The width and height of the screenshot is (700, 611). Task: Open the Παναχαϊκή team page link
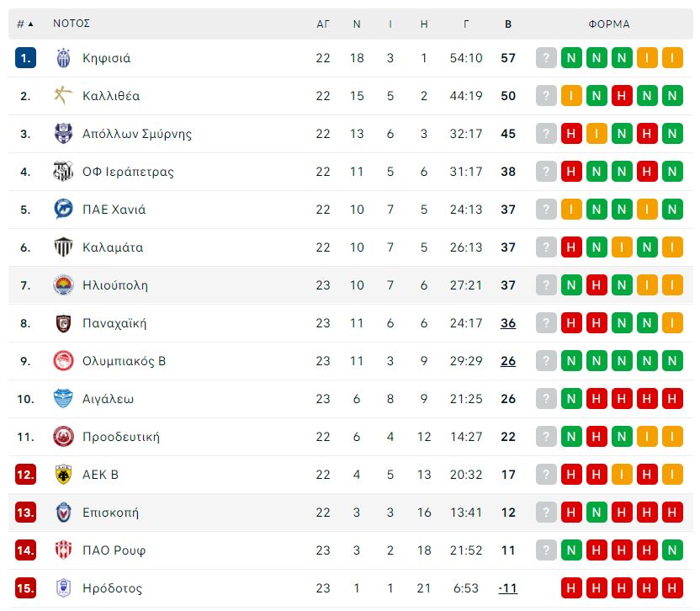point(114,323)
